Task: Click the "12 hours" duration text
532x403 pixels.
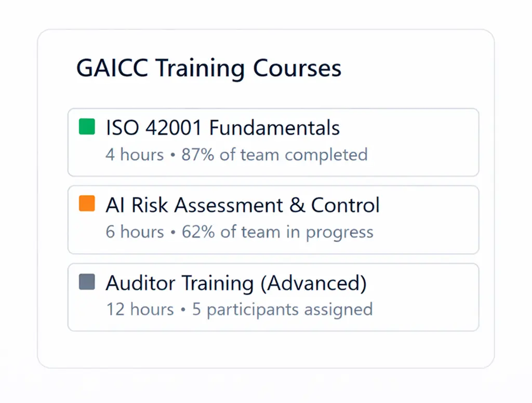Action: point(140,310)
